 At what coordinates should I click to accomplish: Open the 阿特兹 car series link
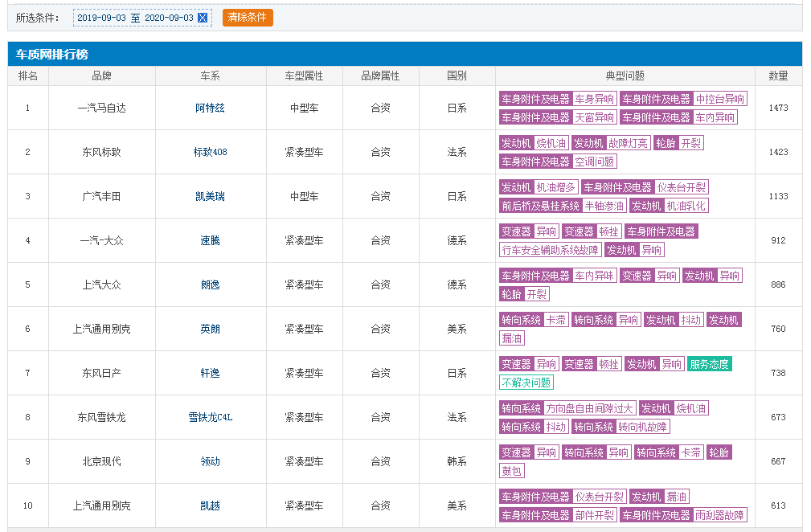click(210, 108)
